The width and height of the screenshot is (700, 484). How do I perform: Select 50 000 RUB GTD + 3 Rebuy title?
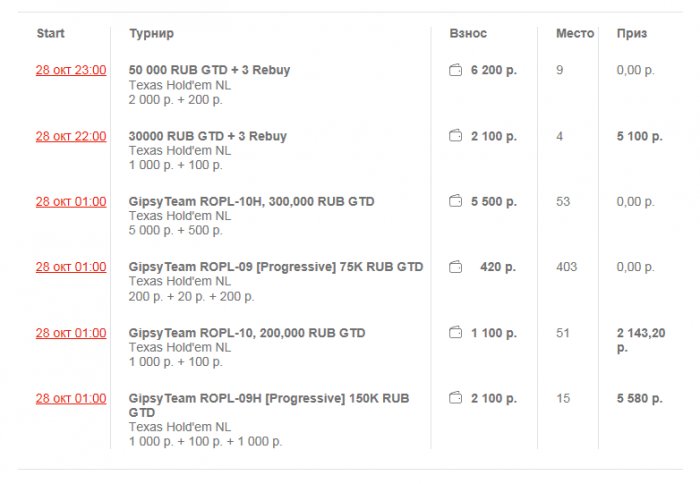[209, 70]
